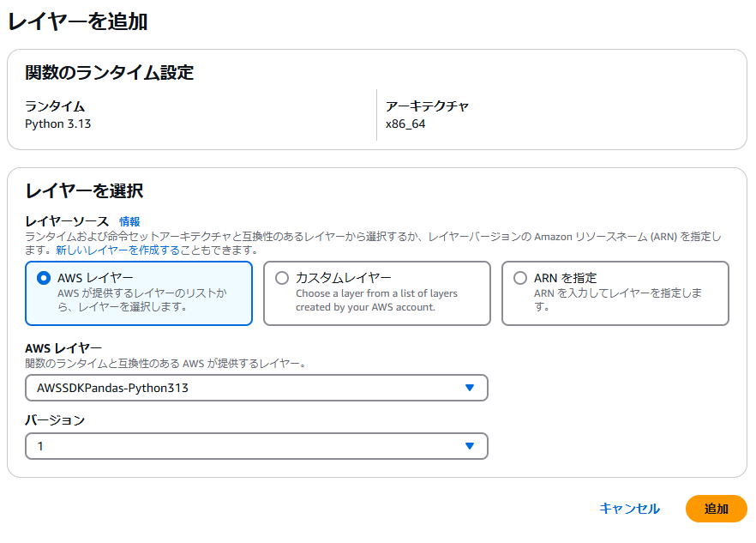The height and width of the screenshot is (543, 756).
Task: Click the バージョン field label
Action: [55, 420]
